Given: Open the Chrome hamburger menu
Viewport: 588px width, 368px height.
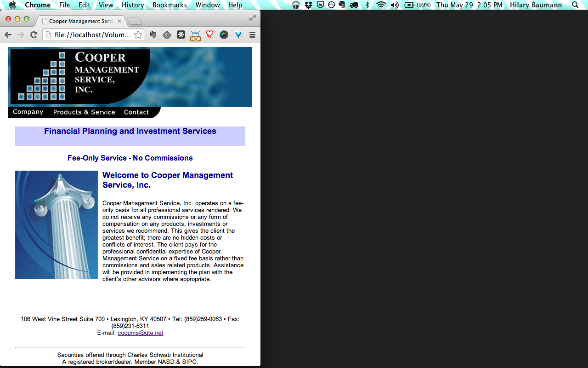Looking at the screenshot, I should pyautogui.click(x=252, y=35).
